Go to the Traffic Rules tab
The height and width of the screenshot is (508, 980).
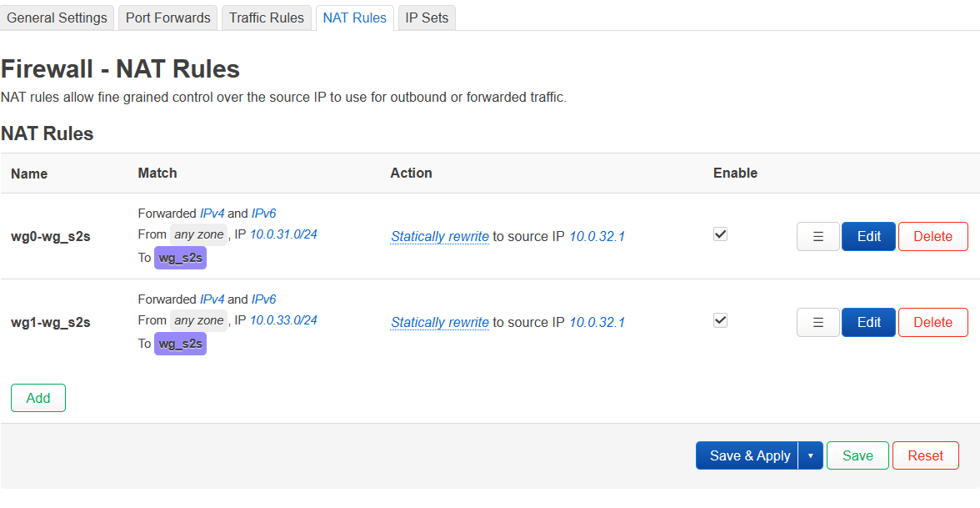tap(267, 18)
